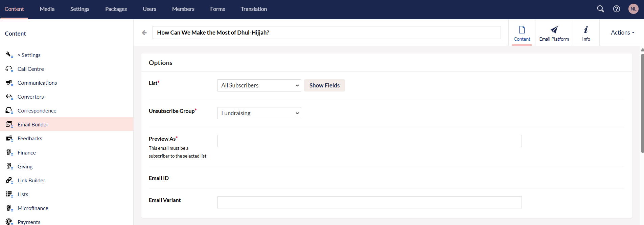Open the Unsubscribe Group dropdown
The image size is (644, 225).
[259, 113]
